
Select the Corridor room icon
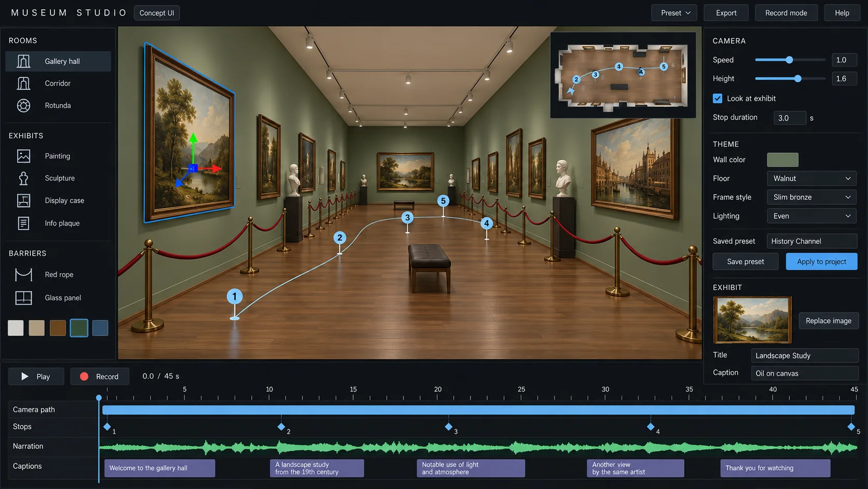(x=23, y=83)
